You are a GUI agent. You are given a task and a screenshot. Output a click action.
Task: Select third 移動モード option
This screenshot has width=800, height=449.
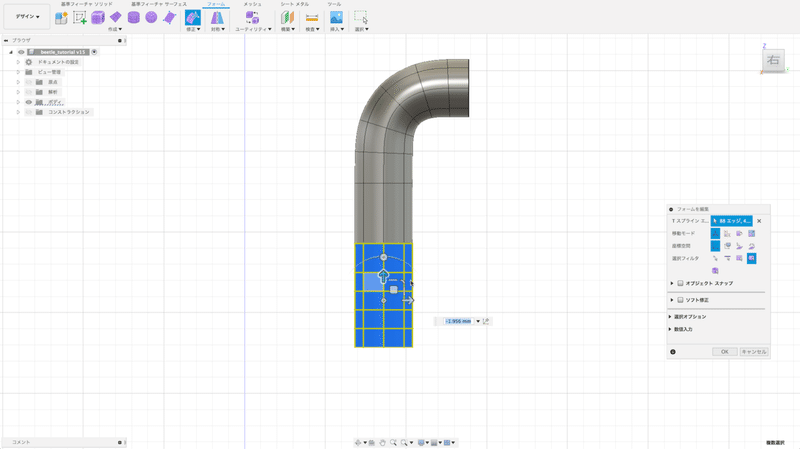click(739, 234)
